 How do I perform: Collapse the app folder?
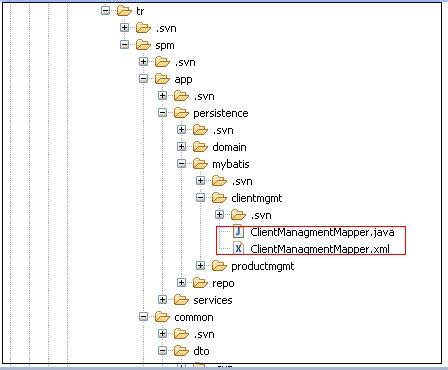click(x=143, y=79)
